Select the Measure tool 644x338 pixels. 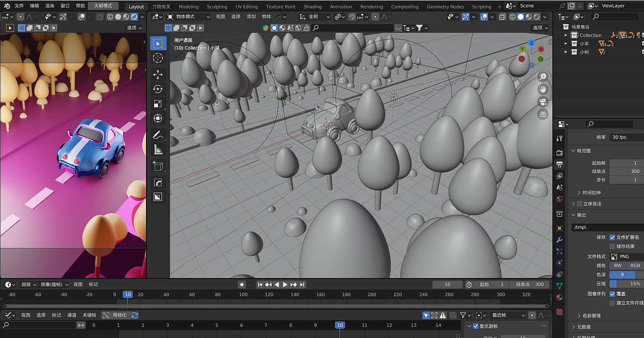pyautogui.click(x=158, y=150)
